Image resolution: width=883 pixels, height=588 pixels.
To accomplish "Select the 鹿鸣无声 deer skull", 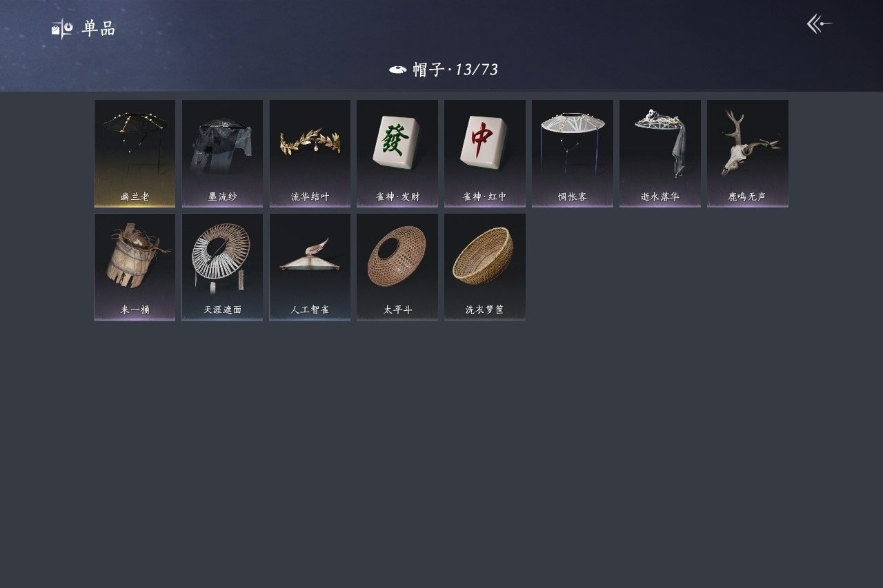I will (748, 153).
